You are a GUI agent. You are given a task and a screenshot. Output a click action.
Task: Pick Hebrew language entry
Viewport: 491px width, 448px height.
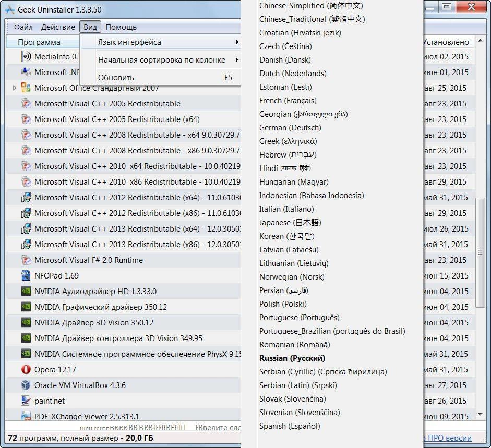coord(288,155)
